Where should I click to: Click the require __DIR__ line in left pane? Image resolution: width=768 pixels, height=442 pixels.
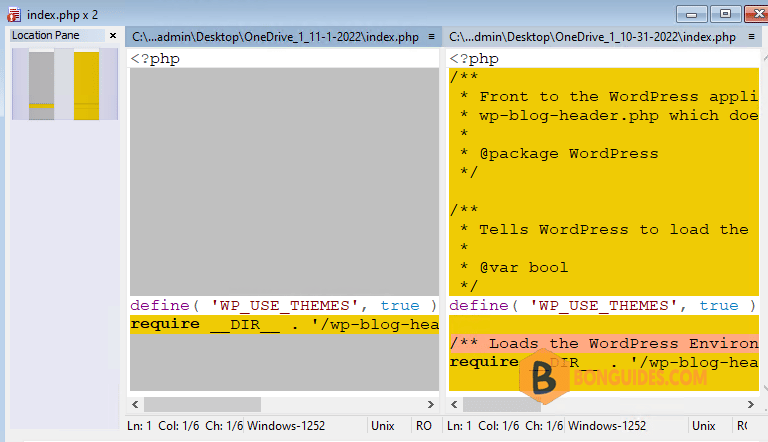pos(284,324)
